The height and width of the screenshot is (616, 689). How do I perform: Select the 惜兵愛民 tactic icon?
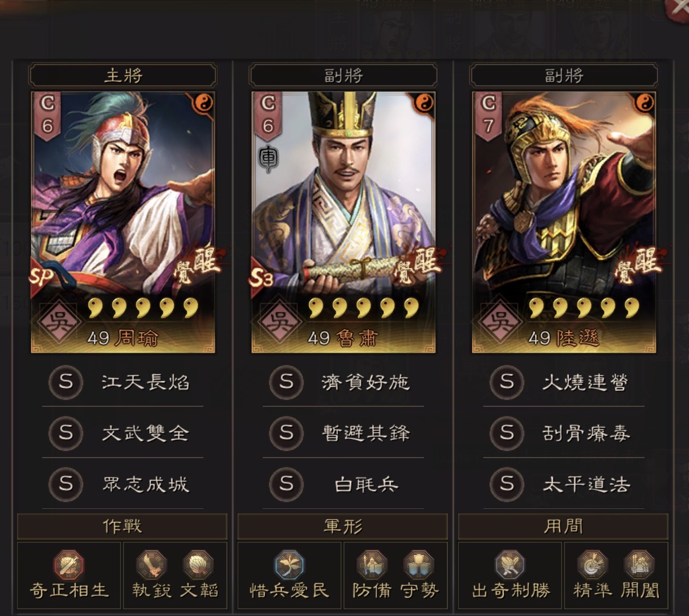click(289, 564)
